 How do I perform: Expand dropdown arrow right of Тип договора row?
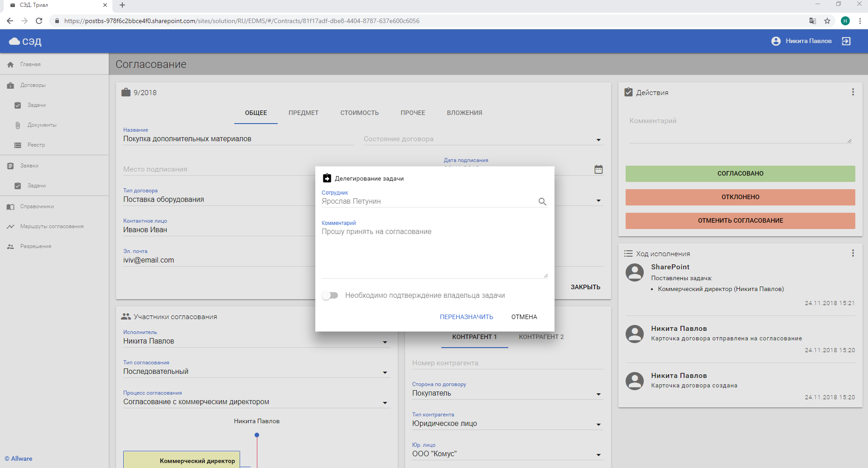click(x=598, y=201)
